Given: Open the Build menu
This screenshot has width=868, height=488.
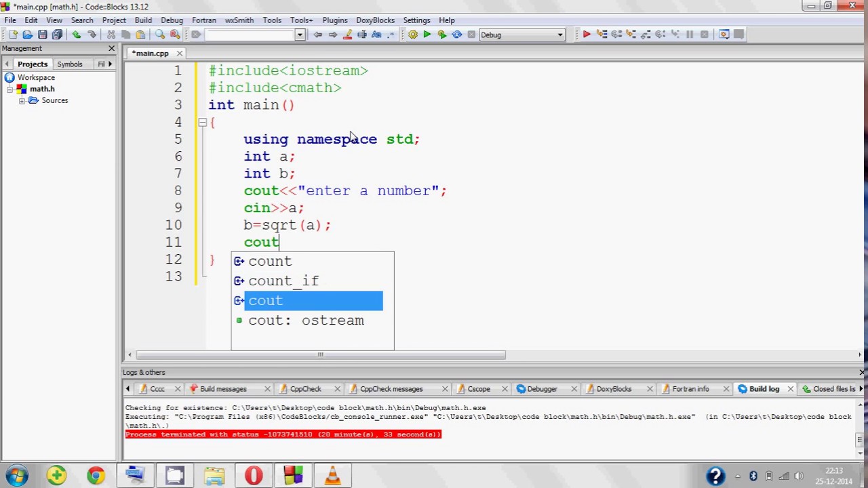Looking at the screenshot, I should 143,20.
